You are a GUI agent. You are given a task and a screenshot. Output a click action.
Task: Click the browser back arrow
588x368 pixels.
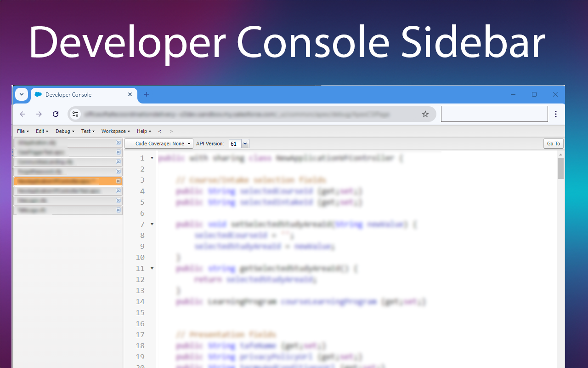point(23,114)
